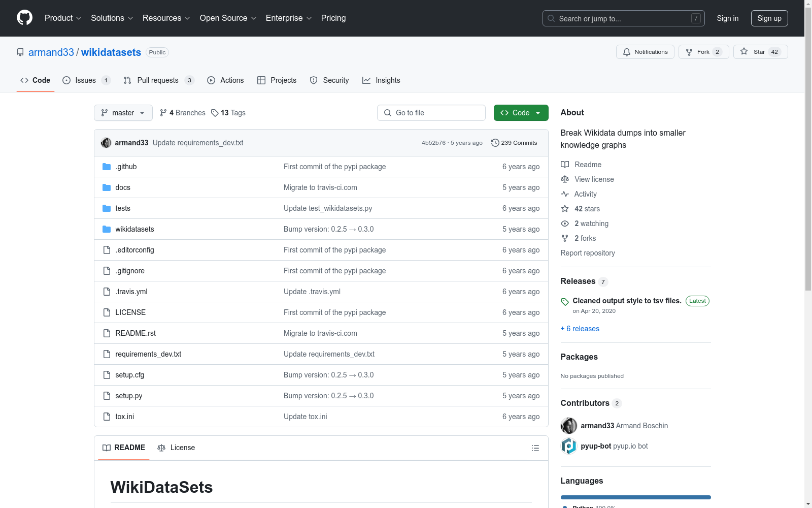
Task: Open the Product dropdown menu
Action: point(63,18)
